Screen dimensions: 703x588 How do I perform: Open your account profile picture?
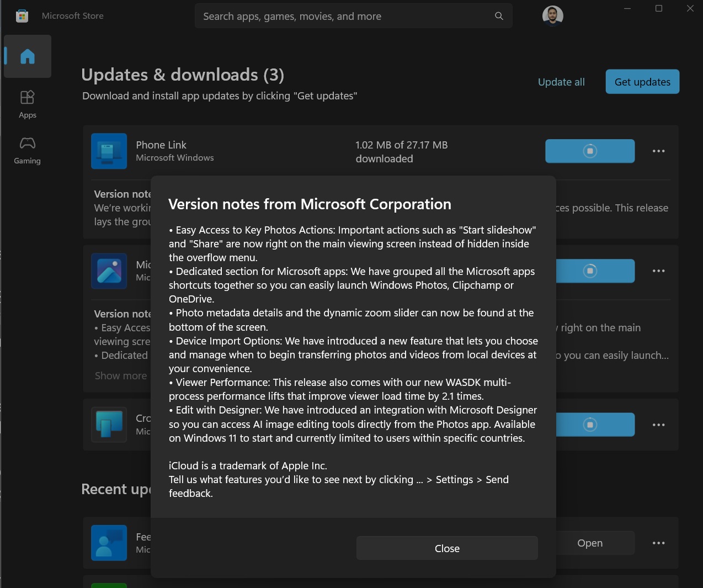(x=552, y=15)
